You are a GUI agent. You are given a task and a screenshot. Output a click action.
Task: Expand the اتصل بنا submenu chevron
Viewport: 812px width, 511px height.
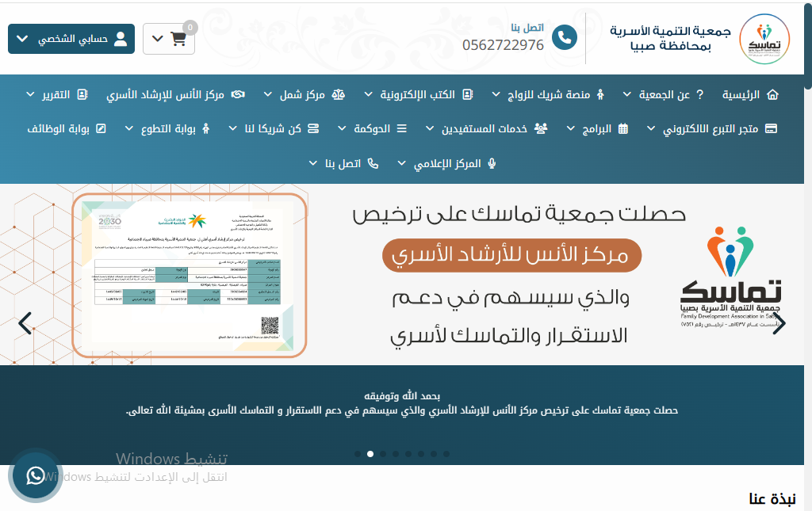pyautogui.click(x=312, y=163)
